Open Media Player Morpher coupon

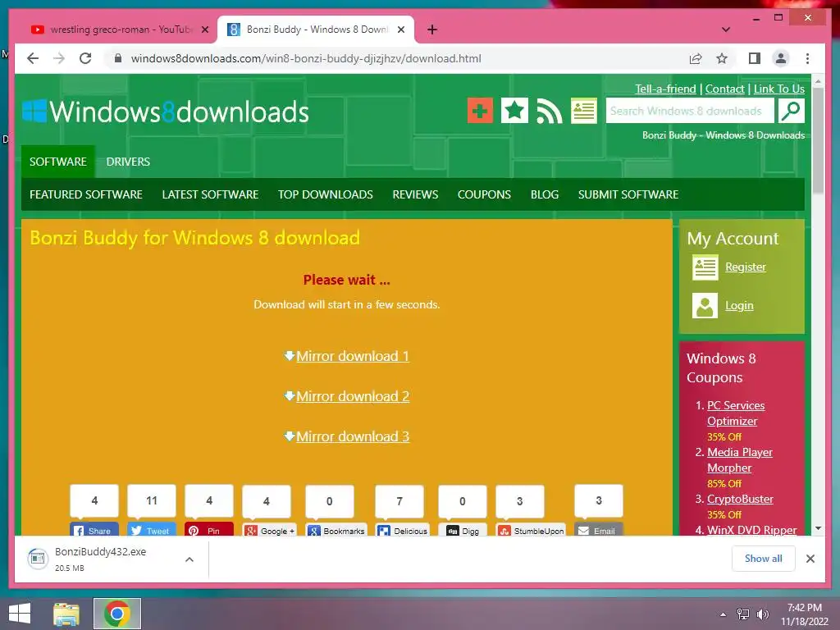coord(739,459)
